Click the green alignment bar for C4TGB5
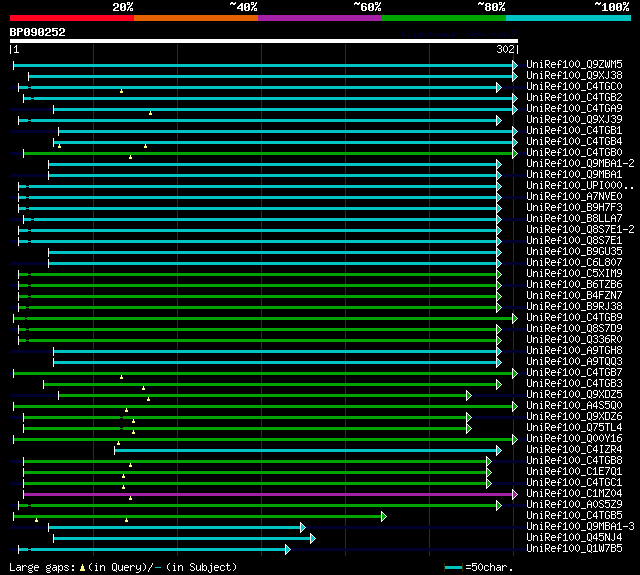This screenshot has height=575, width=640. pyautogui.click(x=200, y=516)
